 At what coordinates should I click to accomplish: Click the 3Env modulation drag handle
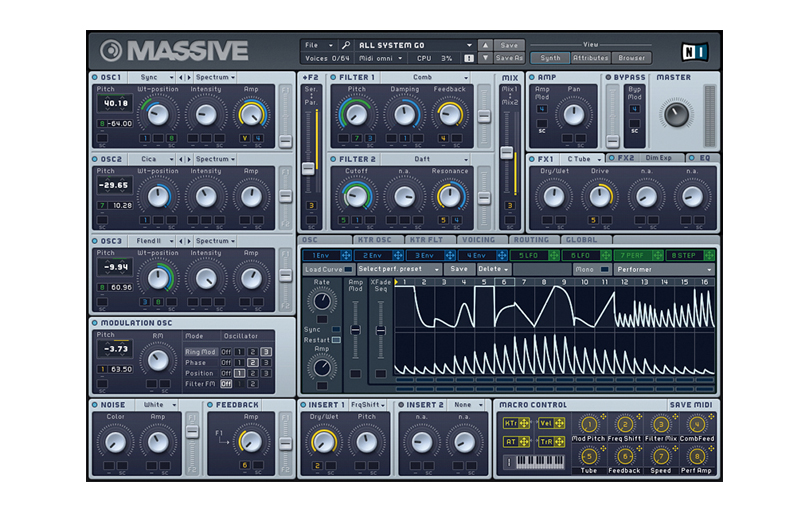pos(450,255)
